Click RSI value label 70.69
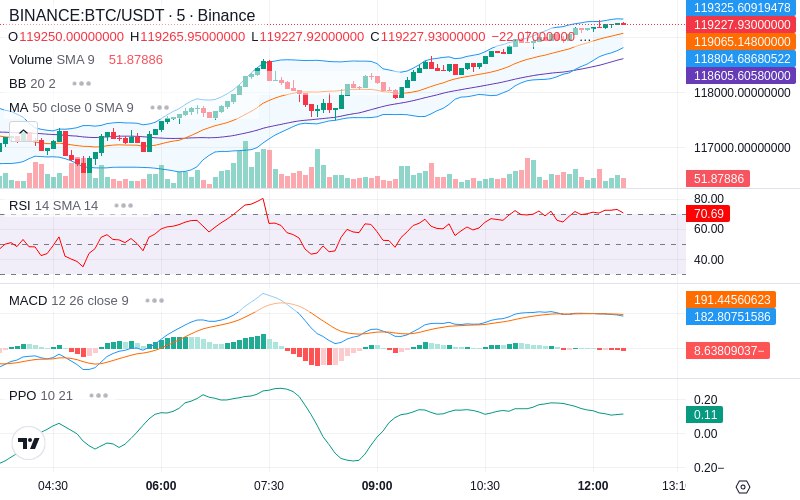The image size is (800, 500). click(x=708, y=213)
